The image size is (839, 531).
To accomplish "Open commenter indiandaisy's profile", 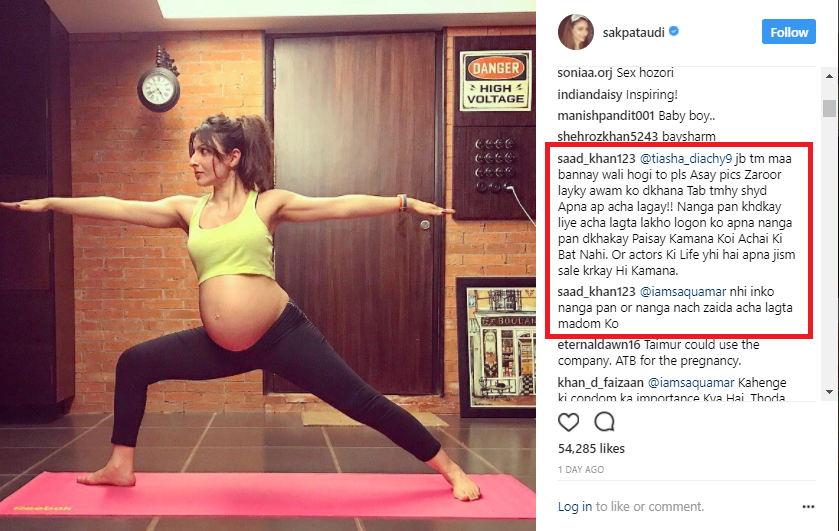I will coord(590,95).
